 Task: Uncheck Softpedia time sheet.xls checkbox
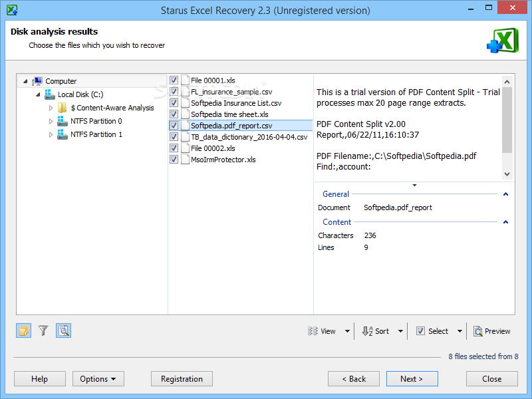174,114
